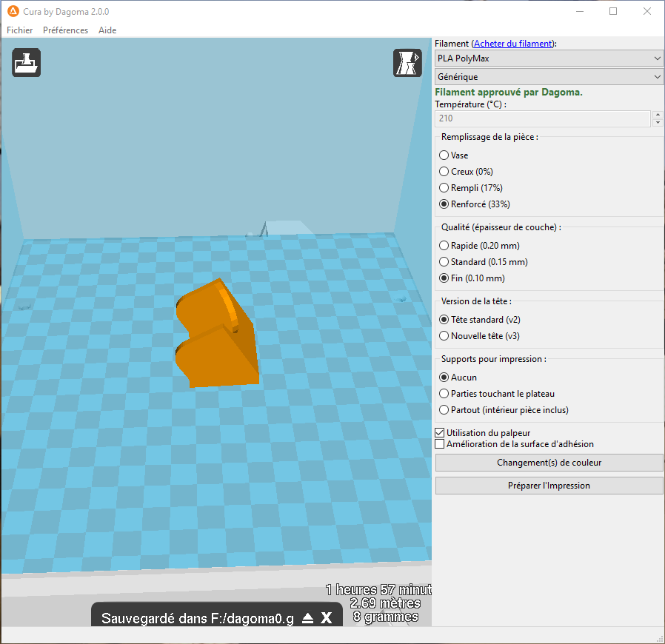
Task: Pick Fin (0.10 mm) layer quality
Action: (472, 278)
